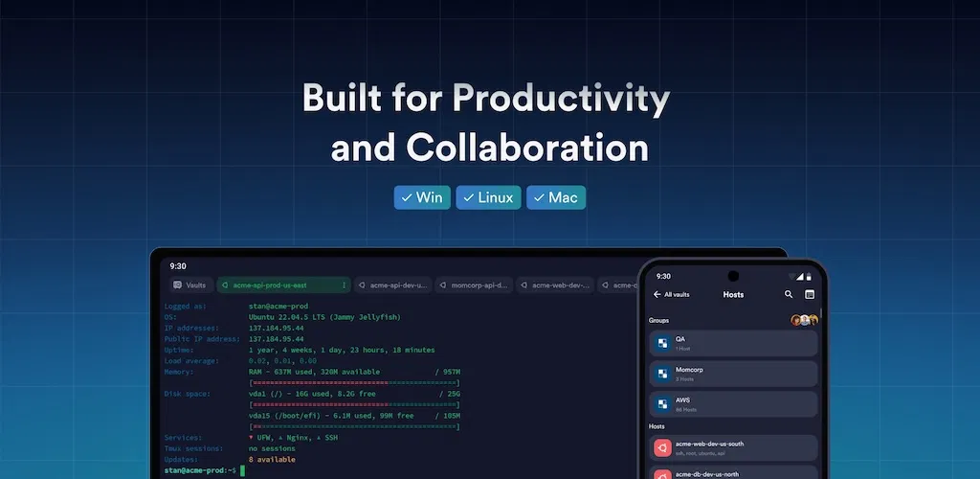Open the acme-db-dev-us-north host entry
980x479 pixels.
tap(732, 472)
